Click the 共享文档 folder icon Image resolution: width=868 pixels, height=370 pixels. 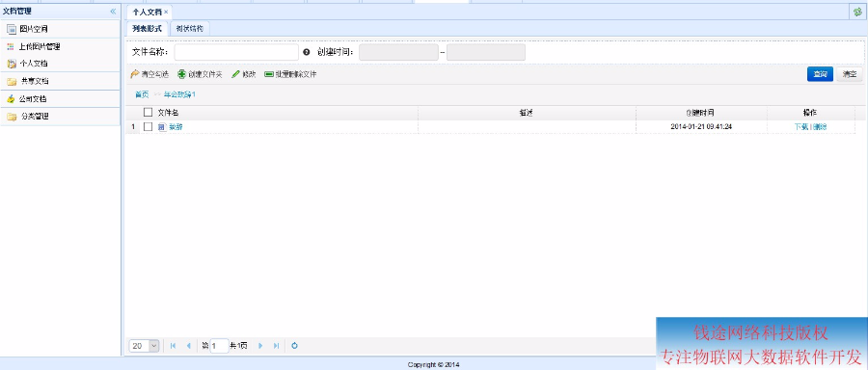pos(12,81)
